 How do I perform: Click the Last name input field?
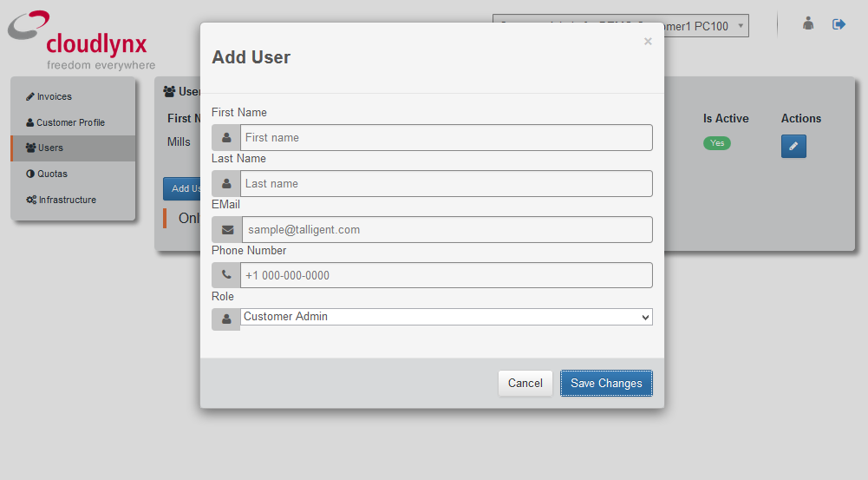[447, 183]
